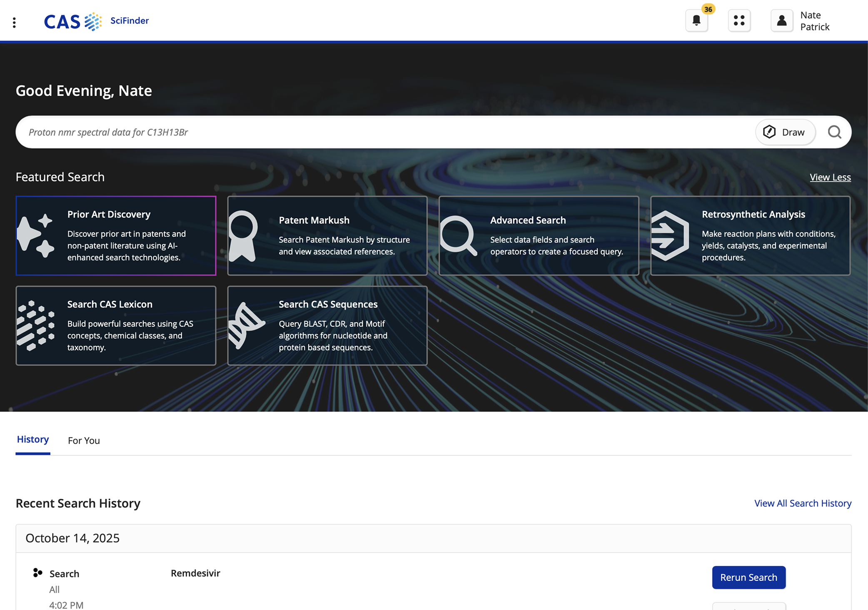Viewport: 868px width, 610px height.
Task: Collapse Featured Search with View Less
Action: 830,177
